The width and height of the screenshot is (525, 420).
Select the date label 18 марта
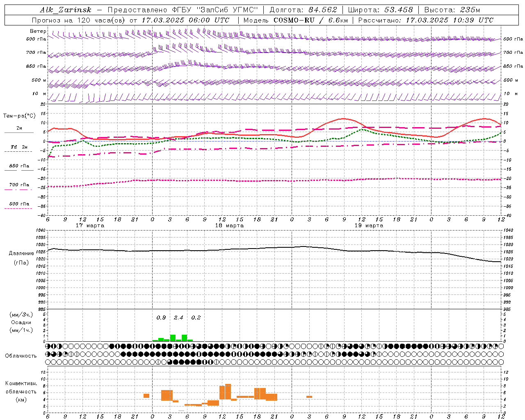230,226
